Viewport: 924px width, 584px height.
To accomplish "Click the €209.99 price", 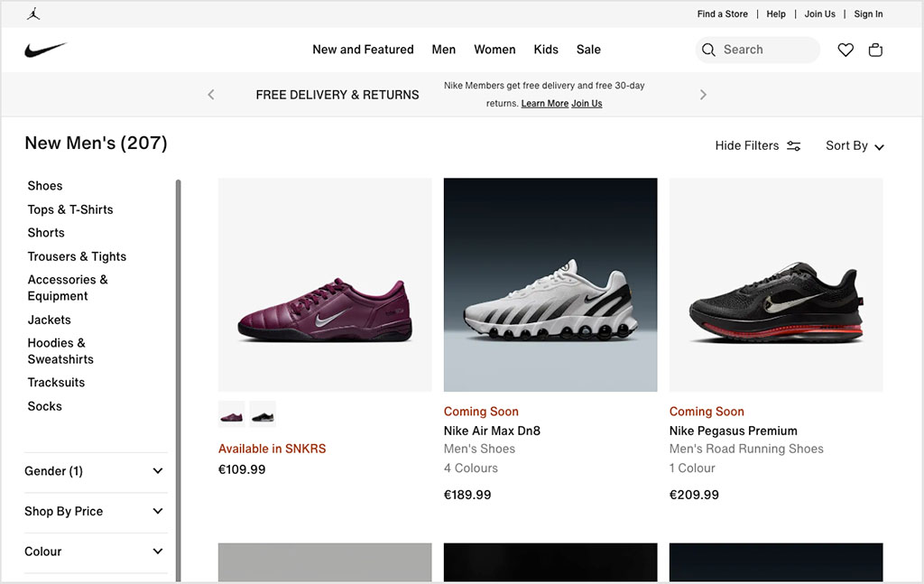I will (694, 495).
